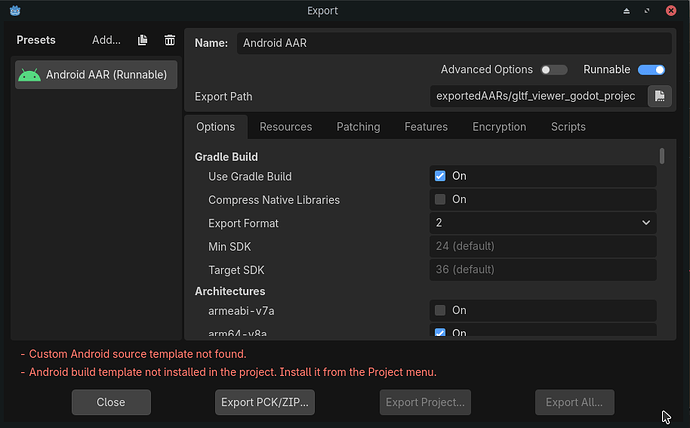690x428 pixels.
Task: Click the Android robot icon in presets list
Action: [29, 75]
